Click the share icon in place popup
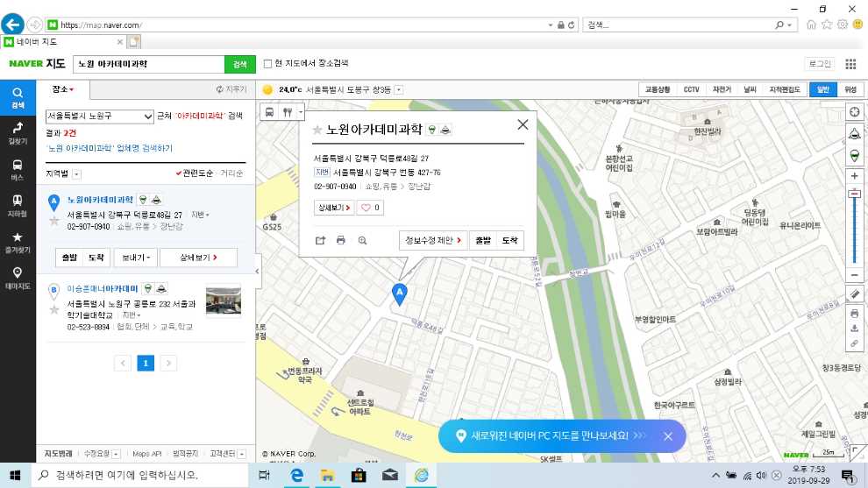 click(x=320, y=240)
